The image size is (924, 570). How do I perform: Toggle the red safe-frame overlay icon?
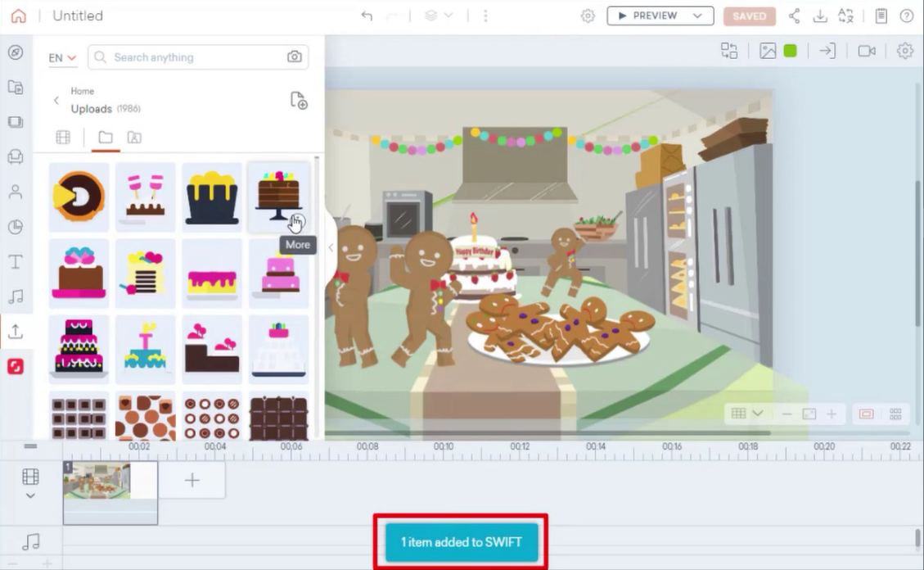pyautogui.click(x=866, y=414)
